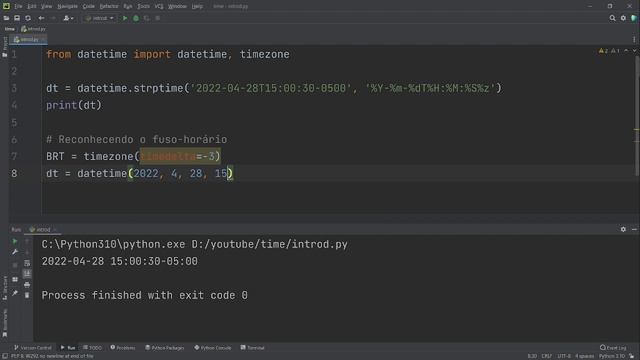Open the Python Packages tool window
This screenshot has height=360, width=640.
(x=165, y=348)
